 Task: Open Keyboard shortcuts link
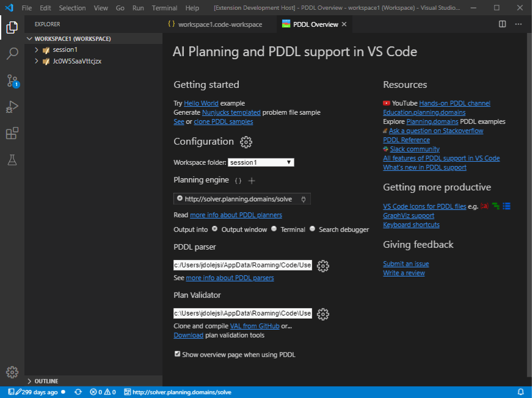click(411, 225)
